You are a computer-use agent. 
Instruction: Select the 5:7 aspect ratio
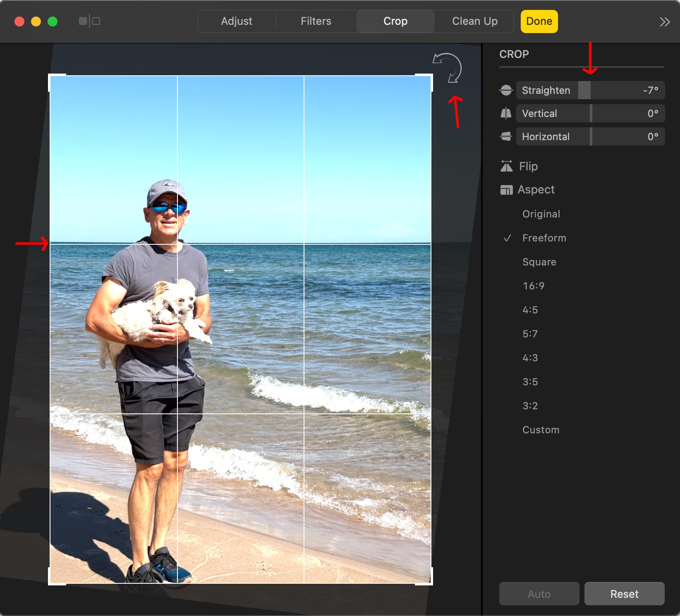click(530, 334)
